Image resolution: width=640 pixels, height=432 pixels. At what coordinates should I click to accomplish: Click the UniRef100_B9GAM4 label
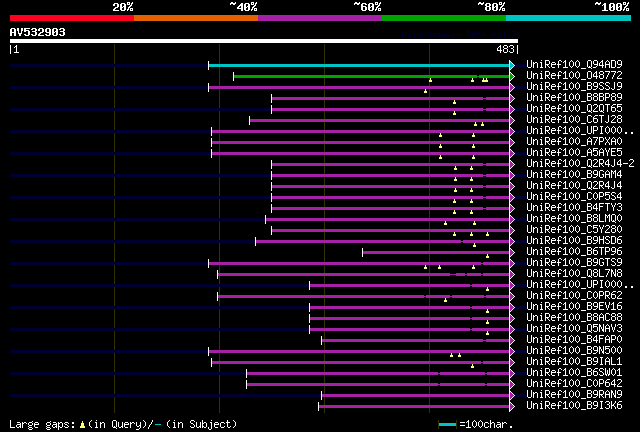pos(574,174)
